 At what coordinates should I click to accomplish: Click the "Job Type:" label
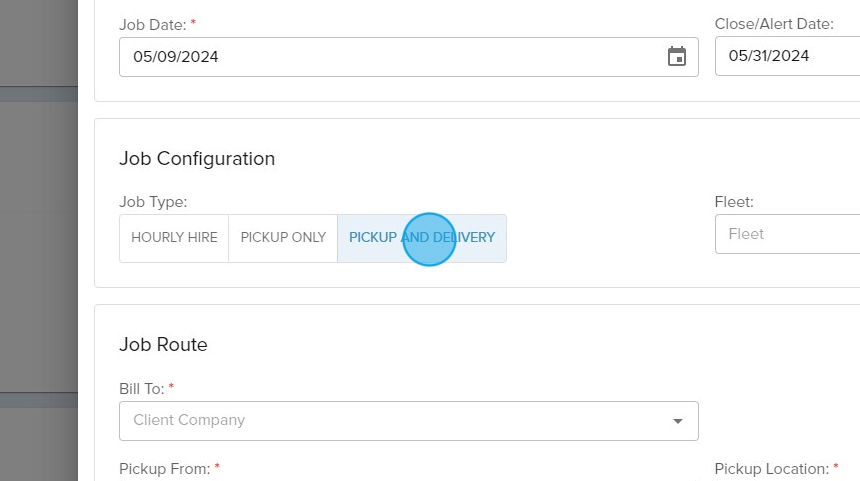click(x=153, y=202)
